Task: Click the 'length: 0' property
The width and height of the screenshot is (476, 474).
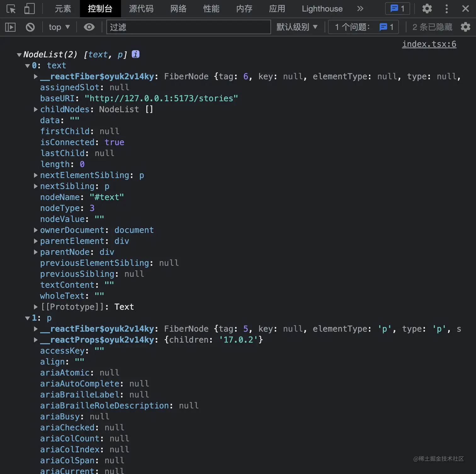Action: pyautogui.click(x=62, y=164)
